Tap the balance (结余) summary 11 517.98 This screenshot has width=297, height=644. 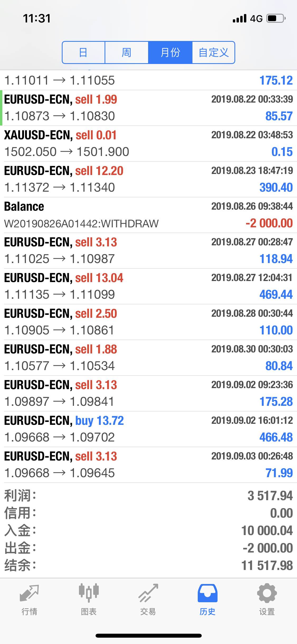pos(148,566)
